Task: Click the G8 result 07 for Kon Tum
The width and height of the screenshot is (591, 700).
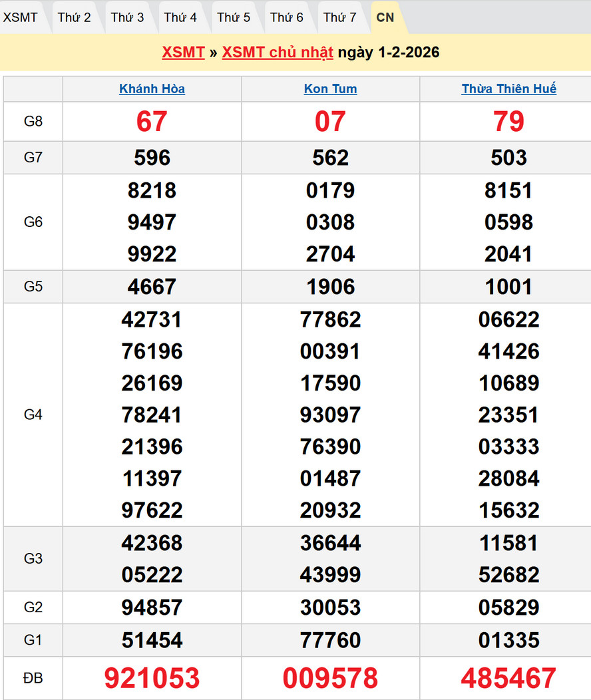Action: tap(330, 122)
